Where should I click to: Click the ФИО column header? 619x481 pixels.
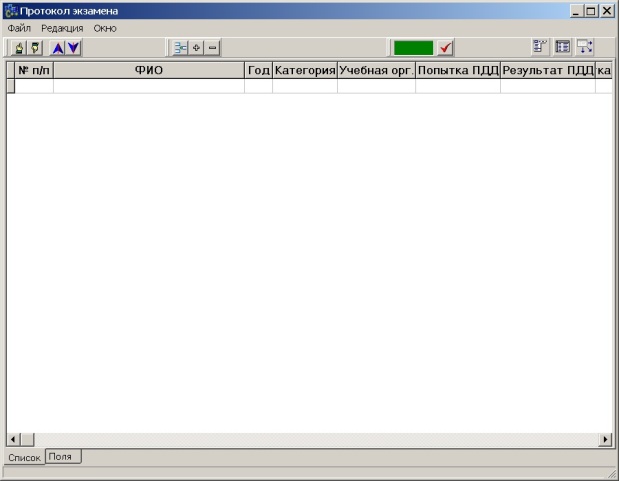click(148, 70)
